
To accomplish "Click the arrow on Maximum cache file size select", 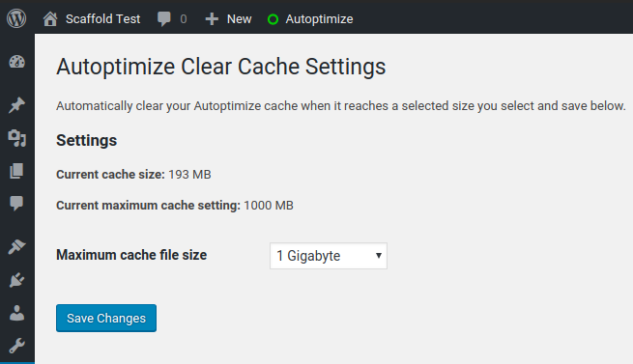I will (379, 256).
